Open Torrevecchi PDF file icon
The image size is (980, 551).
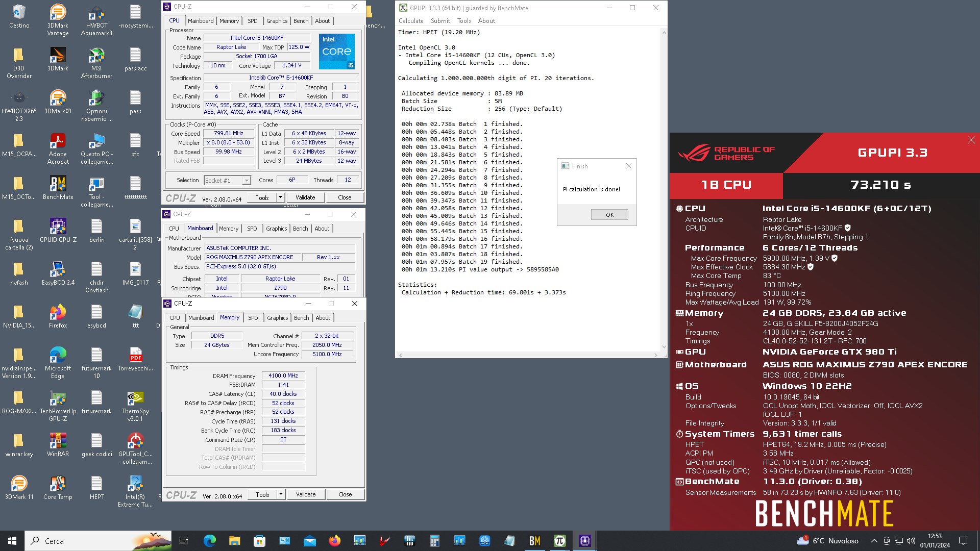click(135, 359)
